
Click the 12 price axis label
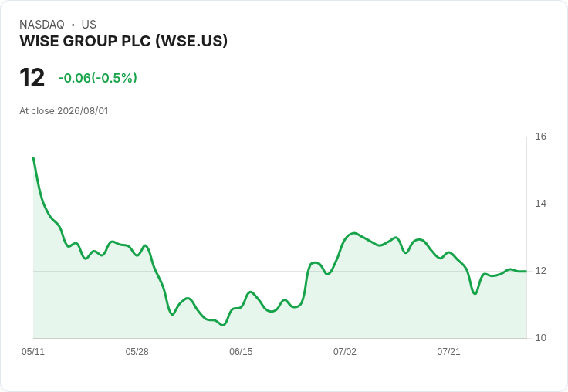point(540,271)
